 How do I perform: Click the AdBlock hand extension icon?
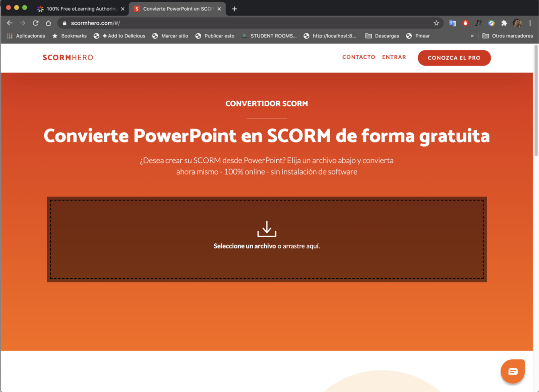465,23
